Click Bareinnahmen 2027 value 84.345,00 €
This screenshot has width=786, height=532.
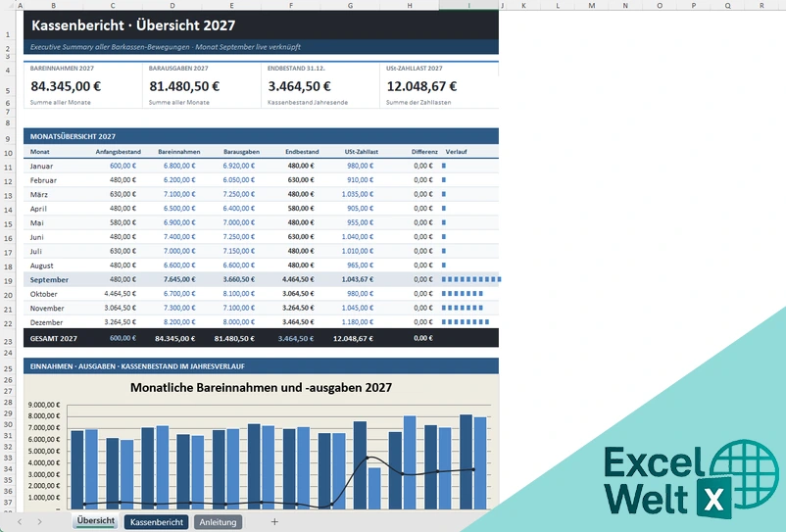pos(66,86)
